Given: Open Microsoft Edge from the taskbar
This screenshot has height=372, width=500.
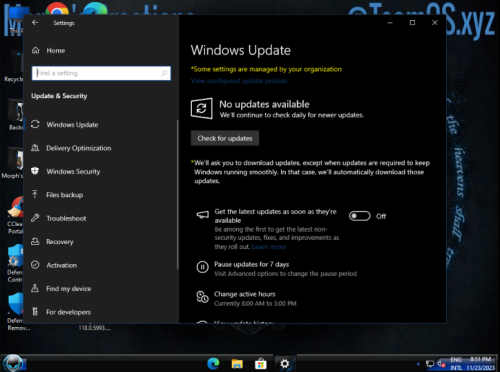Looking at the screenshot, I should pyautogui.click(x=213, y=363).
